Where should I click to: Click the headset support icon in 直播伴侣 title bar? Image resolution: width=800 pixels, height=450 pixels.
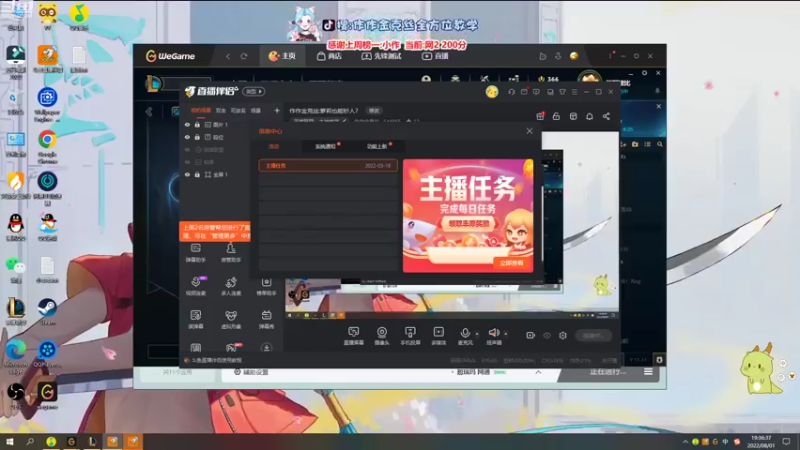pyautogui.click(x=511, y=92)
